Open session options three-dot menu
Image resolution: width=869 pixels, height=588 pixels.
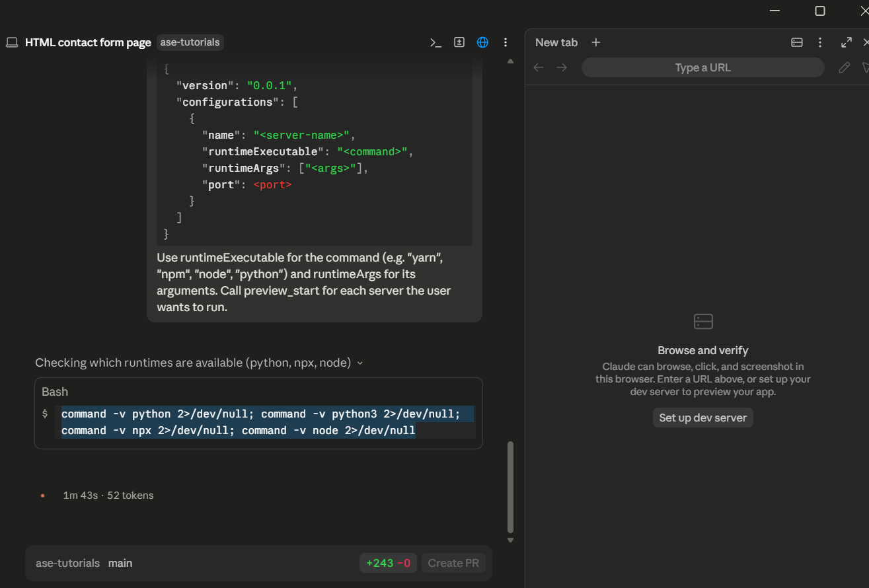tap(506, 42)
